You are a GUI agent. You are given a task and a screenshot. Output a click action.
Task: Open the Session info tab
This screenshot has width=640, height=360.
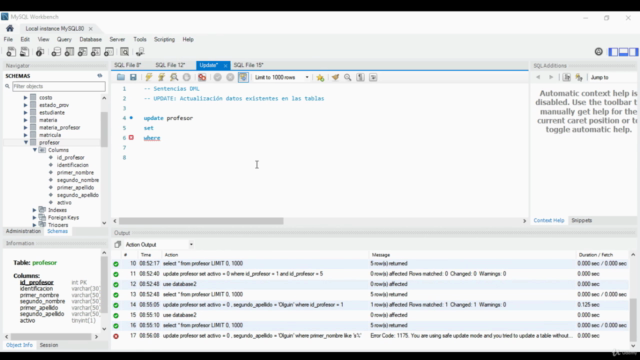coord(49,345)
